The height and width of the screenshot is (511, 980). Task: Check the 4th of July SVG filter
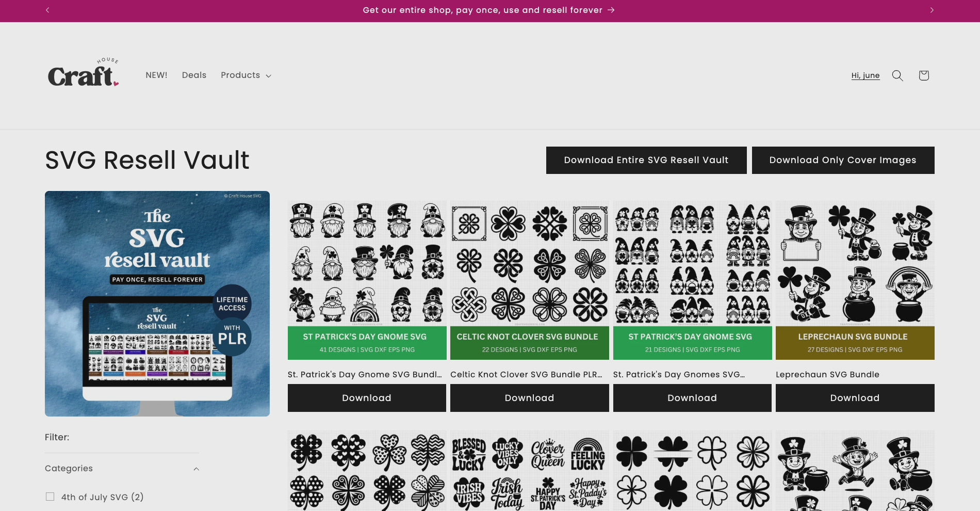tap(50, 497)
